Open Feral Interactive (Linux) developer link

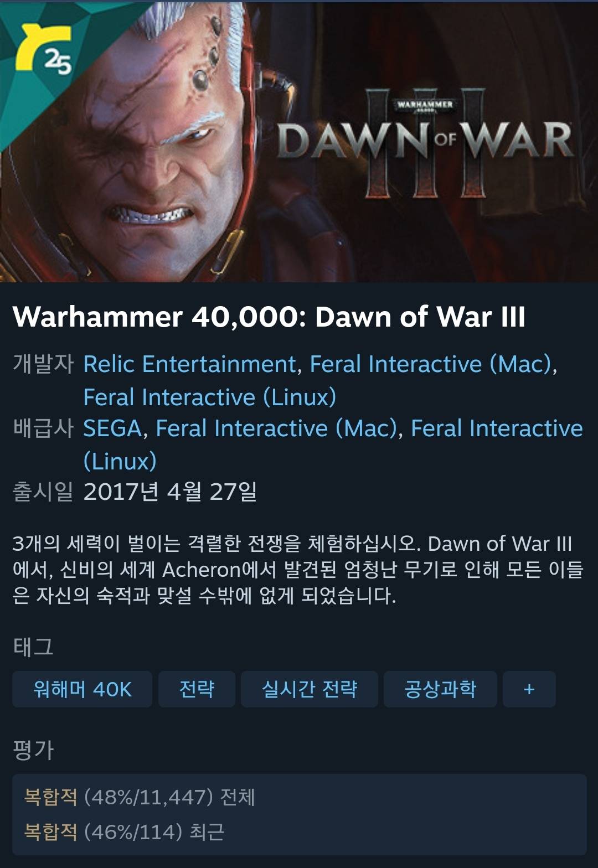coord(210,397)
